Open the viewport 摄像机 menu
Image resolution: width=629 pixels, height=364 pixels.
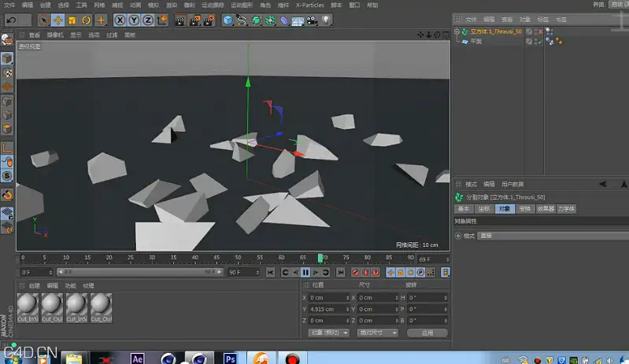click(55, 35)
